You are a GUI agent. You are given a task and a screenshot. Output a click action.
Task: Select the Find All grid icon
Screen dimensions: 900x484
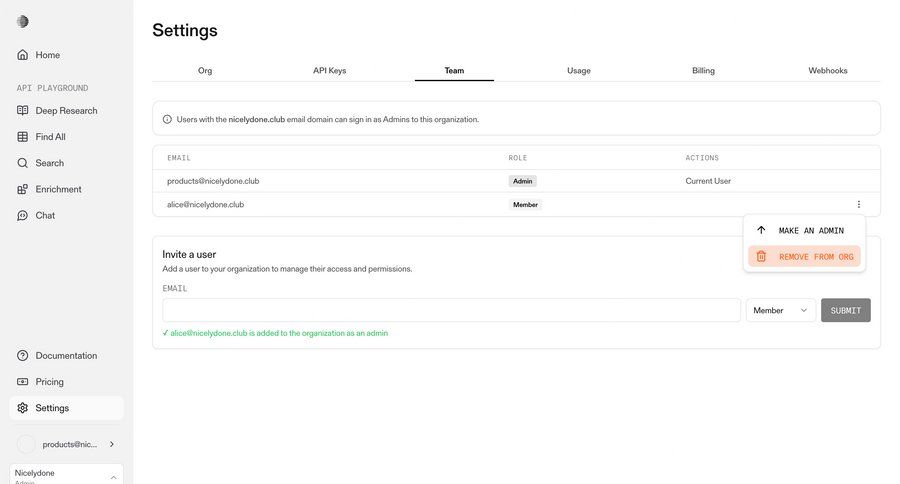pos(23,137)
